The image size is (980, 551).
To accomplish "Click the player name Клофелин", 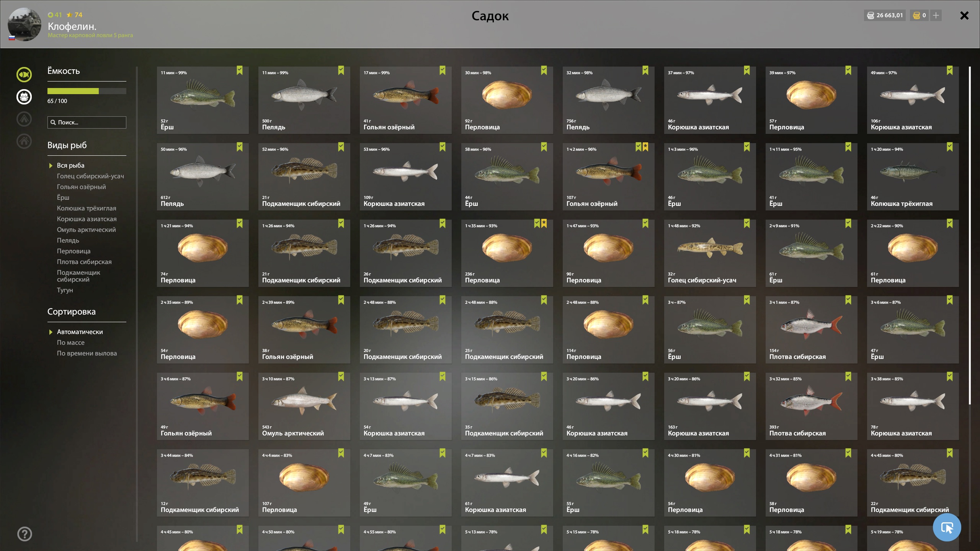I will [72, 26].
